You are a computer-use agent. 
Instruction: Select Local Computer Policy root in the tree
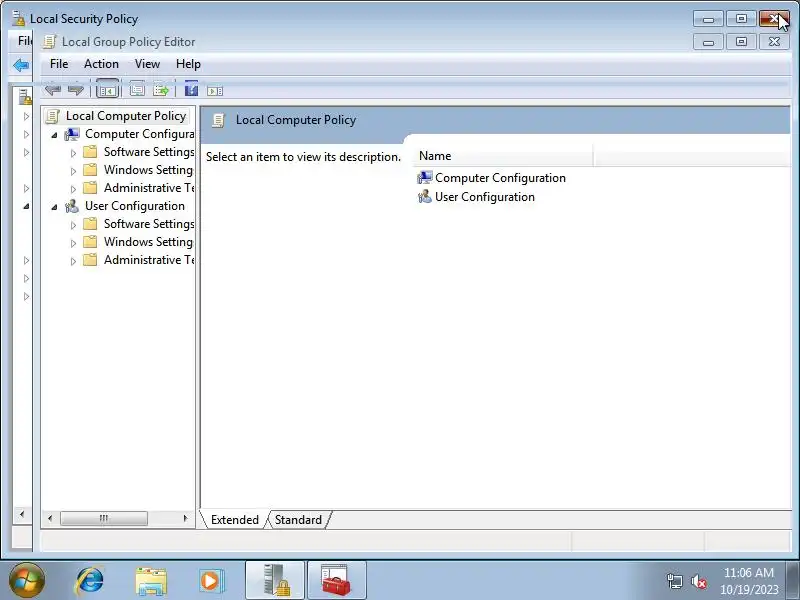tap(126, 116)
